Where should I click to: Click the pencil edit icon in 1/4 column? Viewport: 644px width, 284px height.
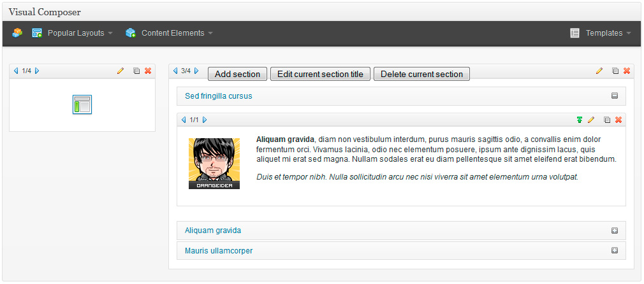click(121, 71)
